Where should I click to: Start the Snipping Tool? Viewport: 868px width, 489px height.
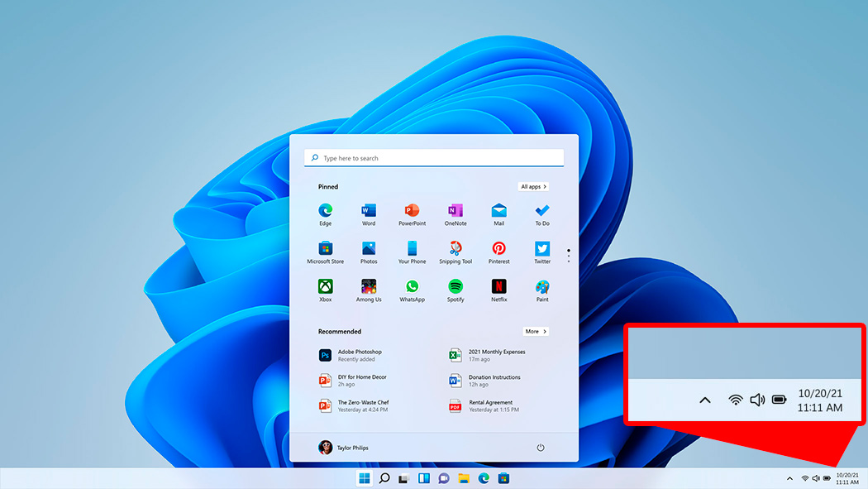[x=455, y=252]
